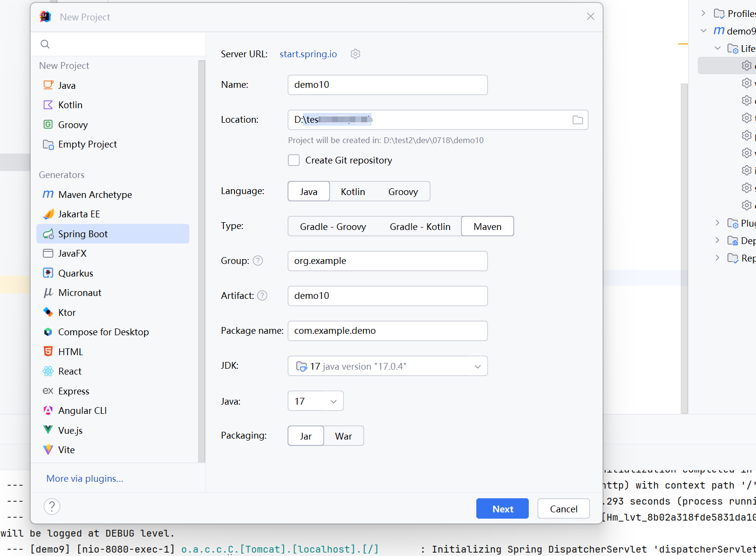Expand the Repositories node in Maven panel

[718, 258]
